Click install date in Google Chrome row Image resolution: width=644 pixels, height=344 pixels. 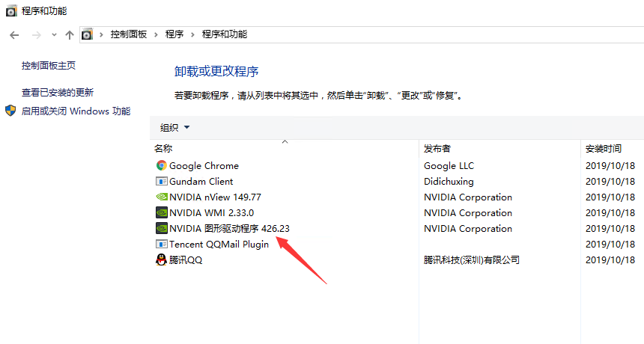point(610,166)
